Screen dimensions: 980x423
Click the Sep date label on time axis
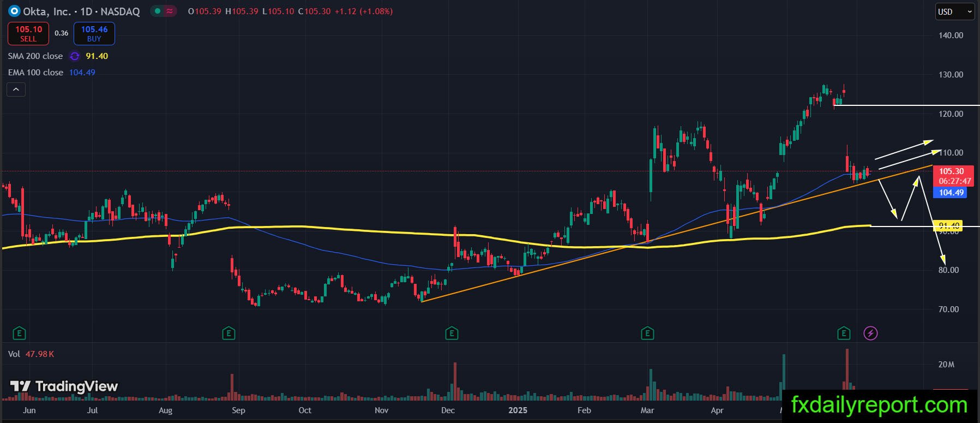coord(238,410)
